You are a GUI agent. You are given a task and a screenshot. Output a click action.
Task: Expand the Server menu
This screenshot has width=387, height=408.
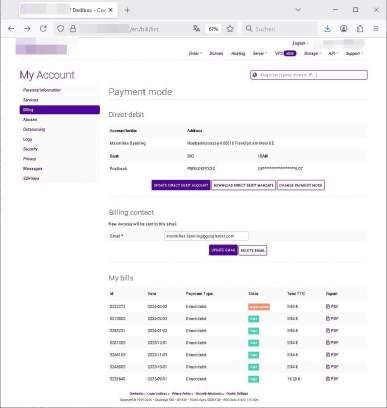(x=259, y=53)
